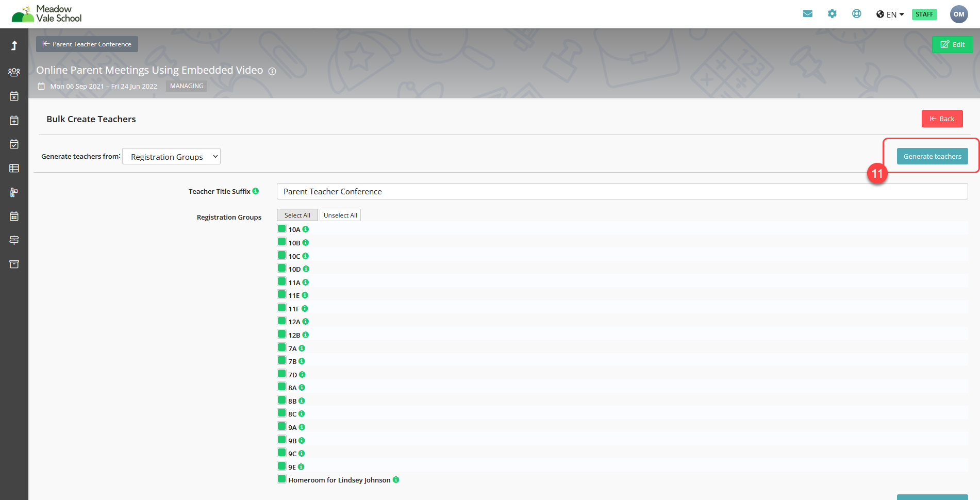
Task: Uncheck Homeroom for Lindsey Johnson
Action: [282, 479]
